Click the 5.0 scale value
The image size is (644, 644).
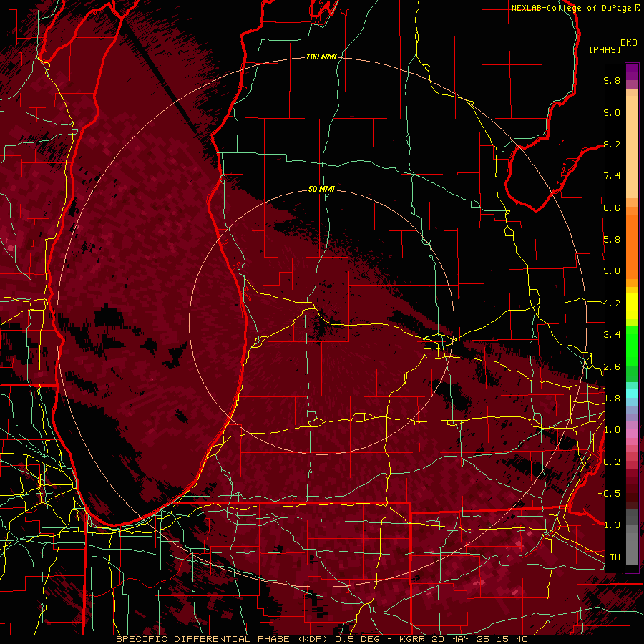tap(612, 271)
